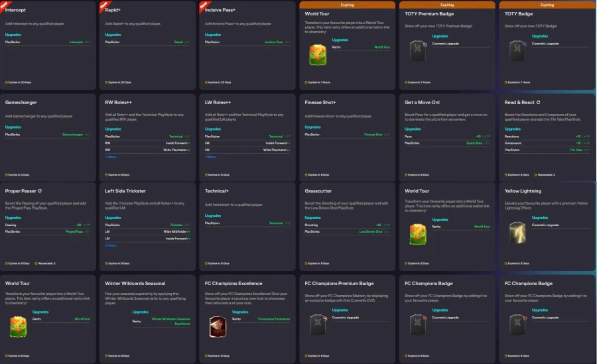Click the TOTY Premium Badge card artwork

(417, 51)
